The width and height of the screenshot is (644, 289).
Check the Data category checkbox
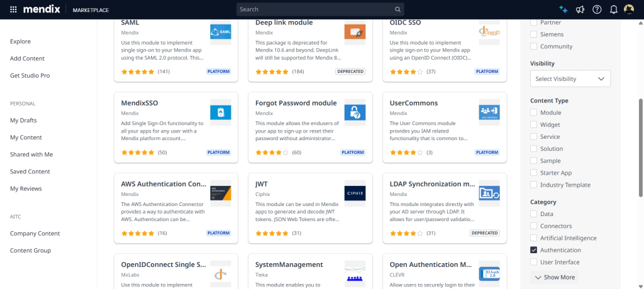click(533, 214)
